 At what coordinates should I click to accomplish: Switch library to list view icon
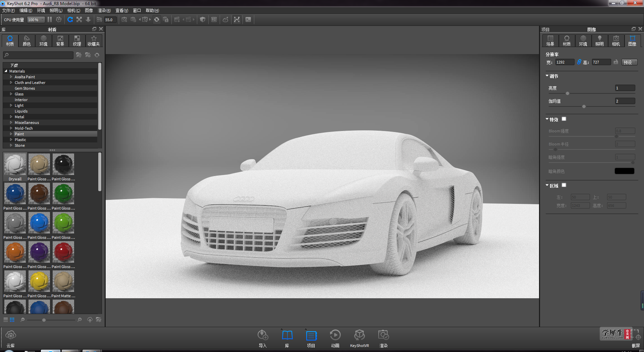tap(6, 320)
